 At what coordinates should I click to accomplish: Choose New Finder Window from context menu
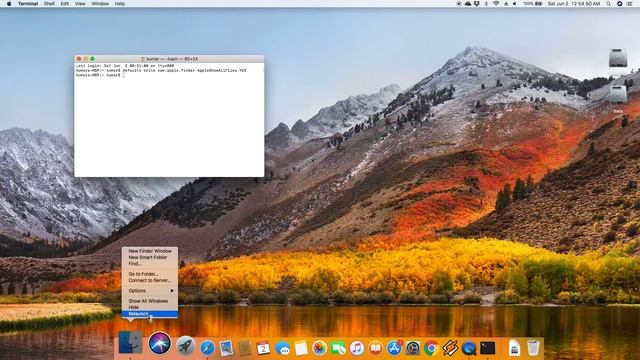(150, 251)
